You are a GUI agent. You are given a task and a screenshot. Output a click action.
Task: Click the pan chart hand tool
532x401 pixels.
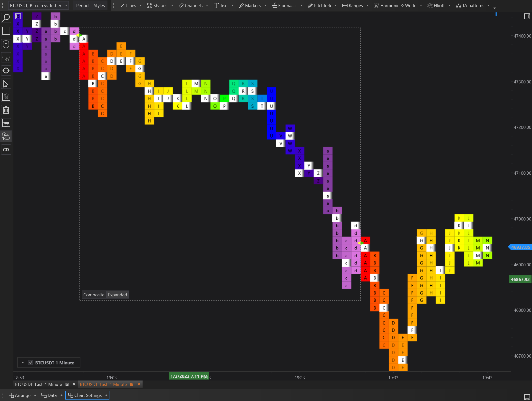click(x=6, y=57)
